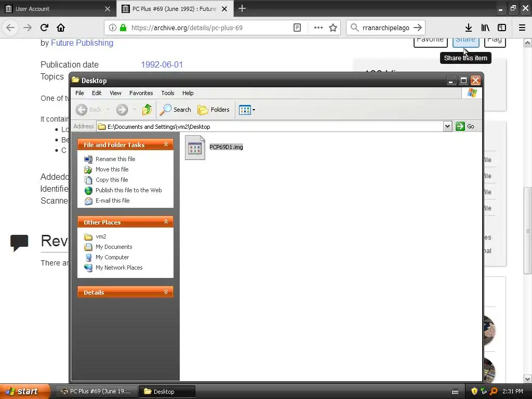Viewport: 532px width, 399px height.
Task: Open Firefox hamburger menu
Action: (522, 28)
